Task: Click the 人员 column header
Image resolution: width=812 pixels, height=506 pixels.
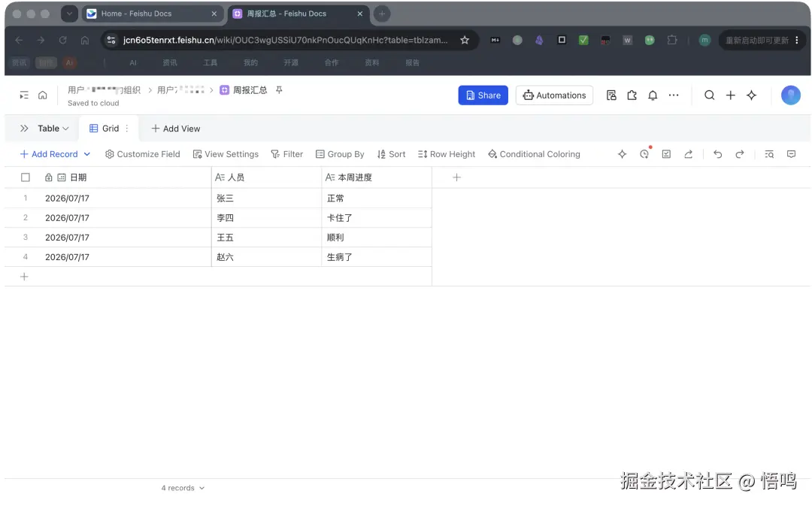Action: point(266,177)
